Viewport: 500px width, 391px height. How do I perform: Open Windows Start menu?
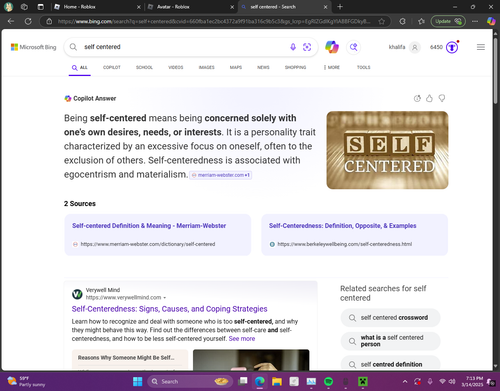pos(137,381)
